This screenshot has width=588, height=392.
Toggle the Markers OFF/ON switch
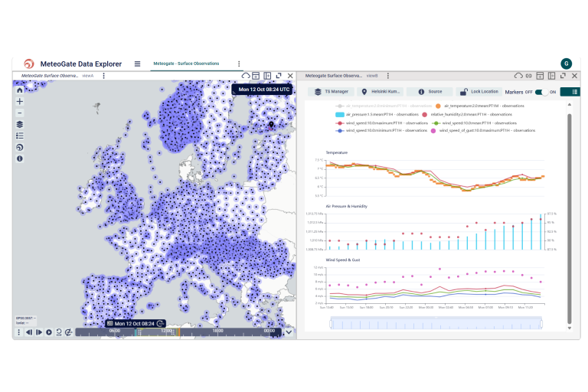coord(541,92)
